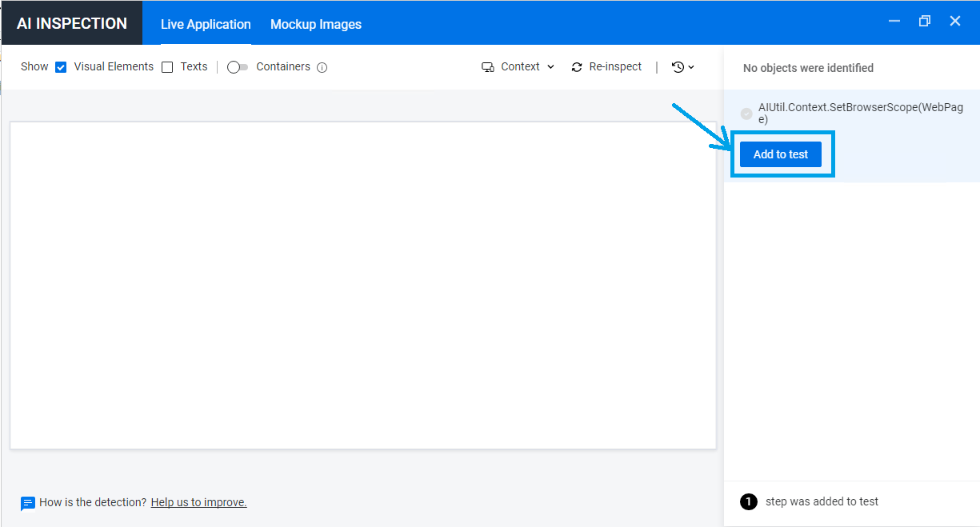Uncheck the Visual Elements checkbox
This screenshot has width=980, height=527.
[61, 66]
